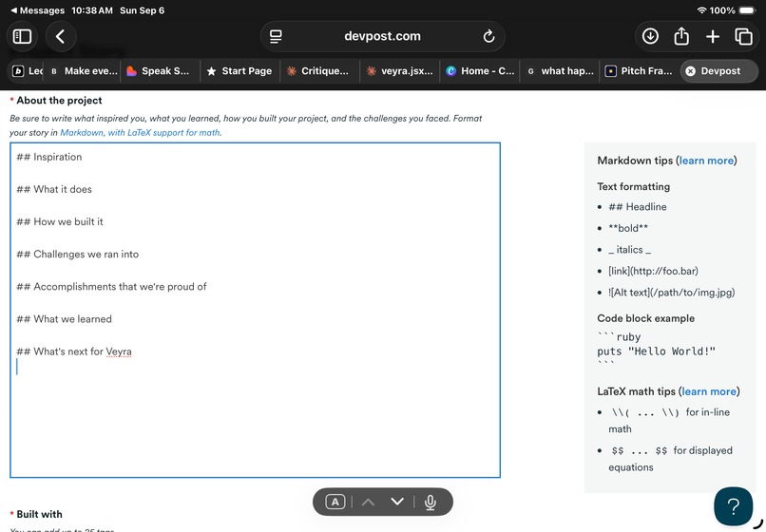Jump to previous field with up chevron
766x532 pixels.
tap(369, 502)
